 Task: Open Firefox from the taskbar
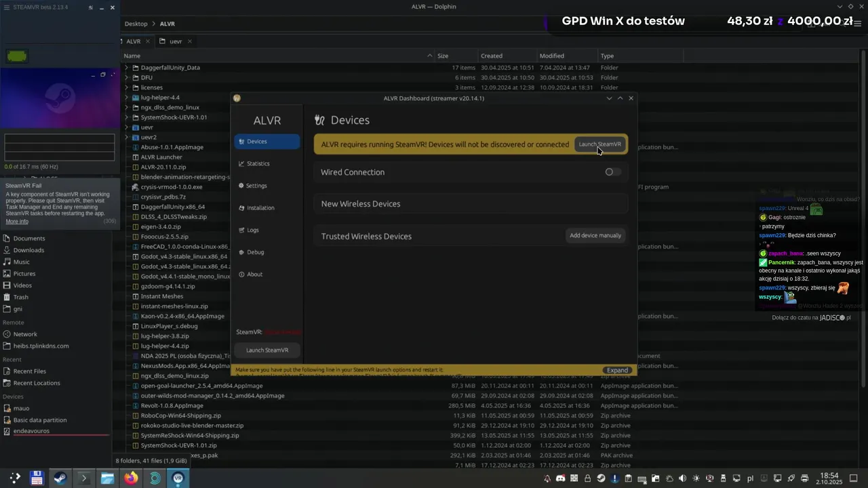(x=131, y=478)
